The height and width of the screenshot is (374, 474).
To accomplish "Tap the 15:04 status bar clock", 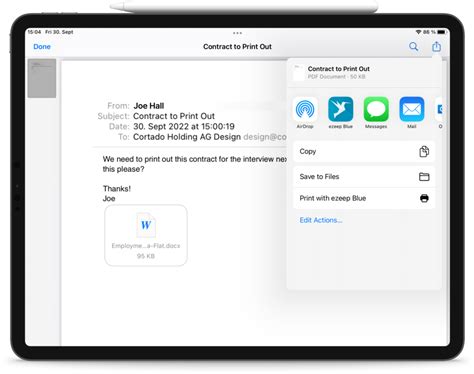I will 34,32.
